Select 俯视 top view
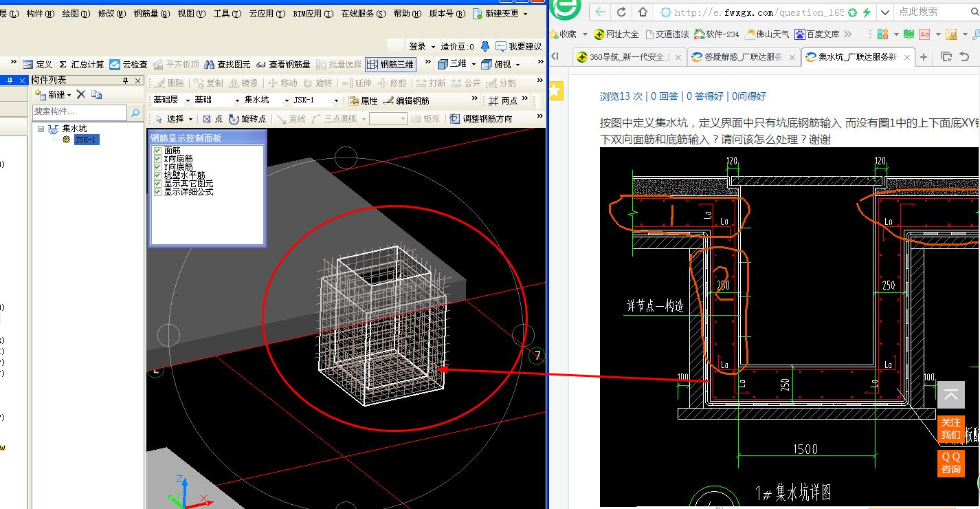 tap(497, 64)
